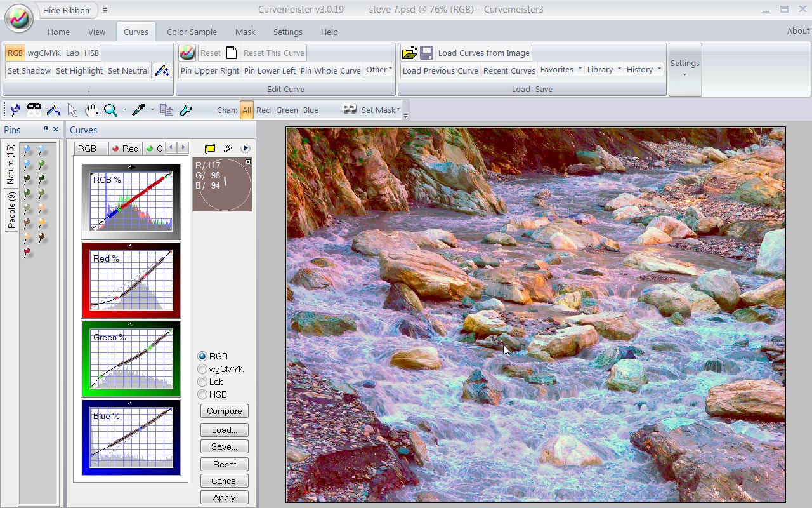Viewport: 812px width, 508px height.
Task: Select the curve pin tool in toolbar
Action: tap(15, 110)
